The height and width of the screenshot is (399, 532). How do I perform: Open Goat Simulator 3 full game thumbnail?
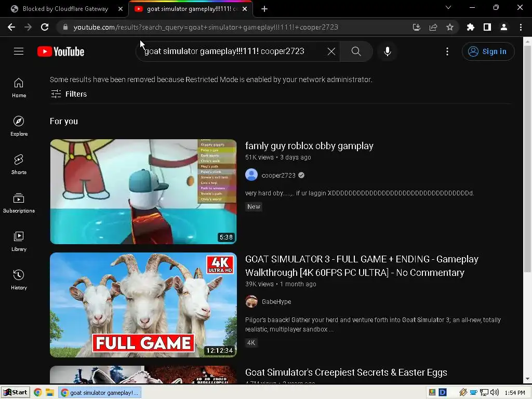click(143, 304)
